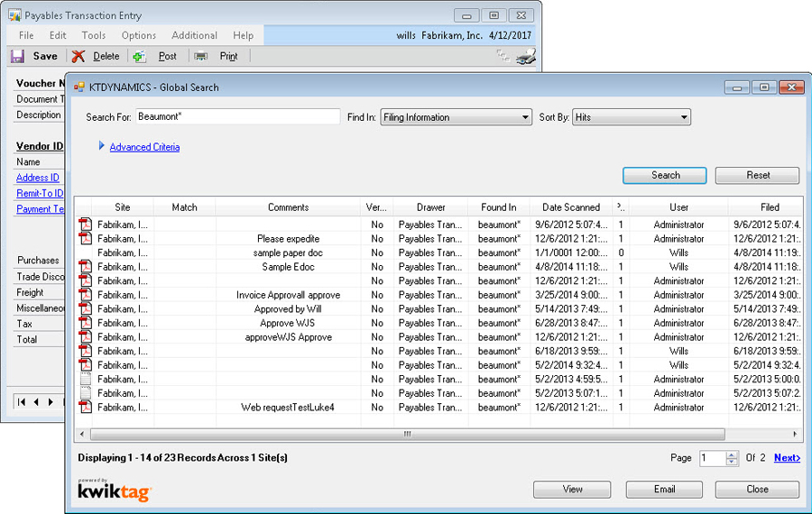Sort by the Match column header

pos(184,207)
